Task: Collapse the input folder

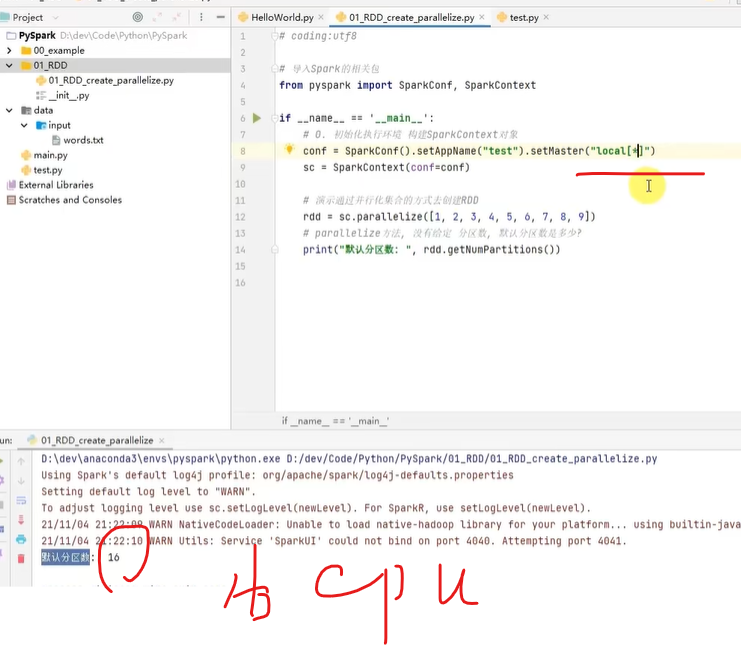Action: pos(24,126)
